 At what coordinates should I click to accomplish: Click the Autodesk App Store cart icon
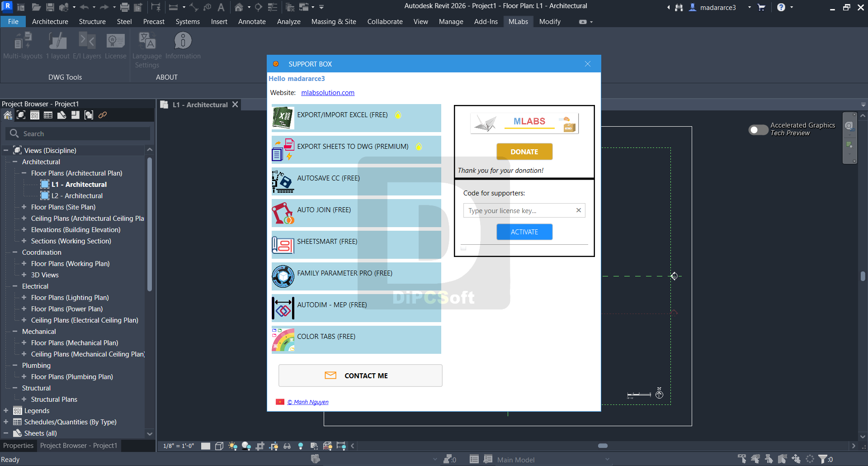tap(761, 7)
